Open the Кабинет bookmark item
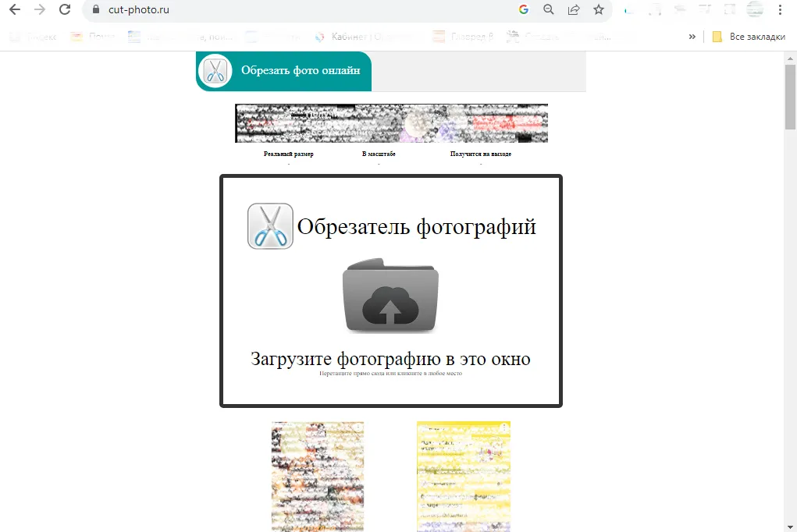The image size is (797, 532). point(350,36)
